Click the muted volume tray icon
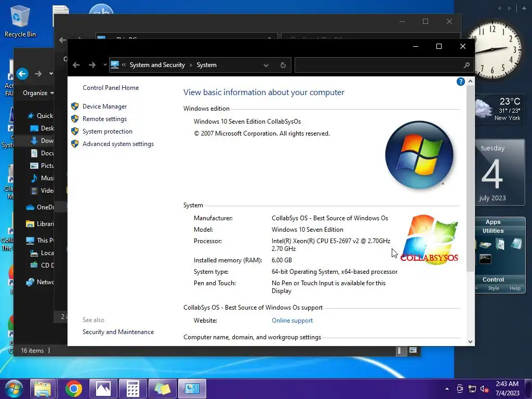Screen dimensions: 532x399 (485, 389)
